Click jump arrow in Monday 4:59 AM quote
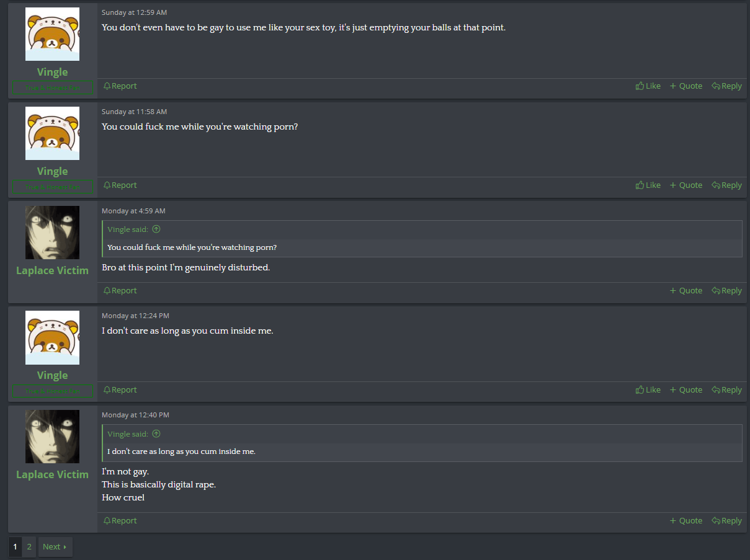This screenshot has width=750, height=560. 156,229
